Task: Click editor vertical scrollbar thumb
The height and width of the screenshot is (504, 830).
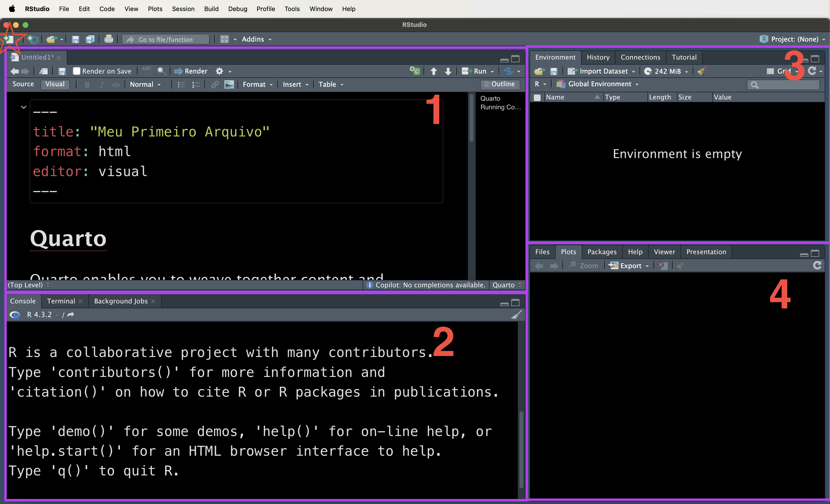Action: pos(471,118)
